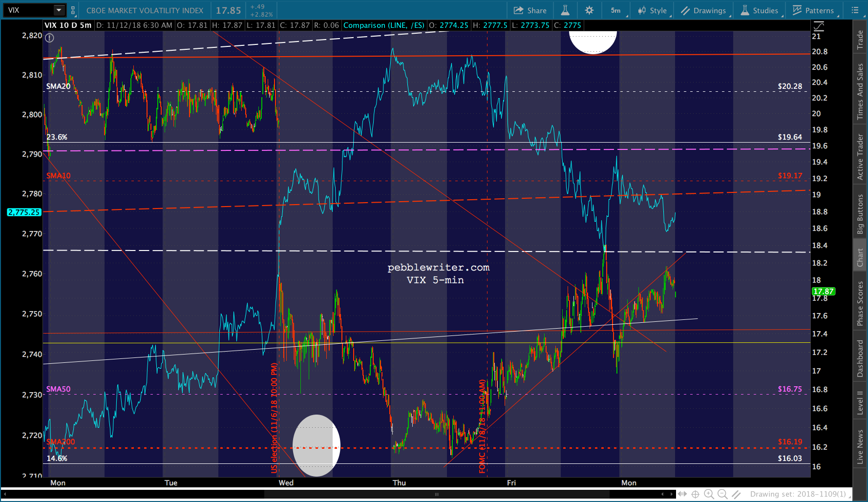
Task: Click the Comparison (LINE, /ES) study label
Action: click(384, 25)
